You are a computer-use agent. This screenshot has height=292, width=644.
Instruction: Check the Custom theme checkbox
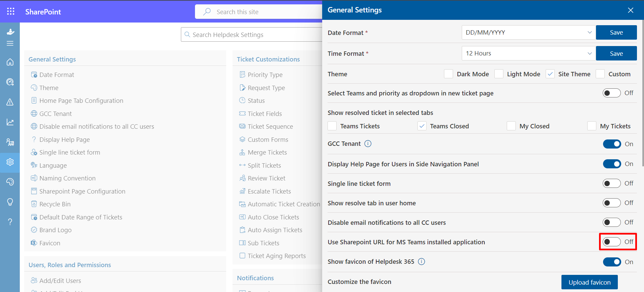(x=600, y=74)
